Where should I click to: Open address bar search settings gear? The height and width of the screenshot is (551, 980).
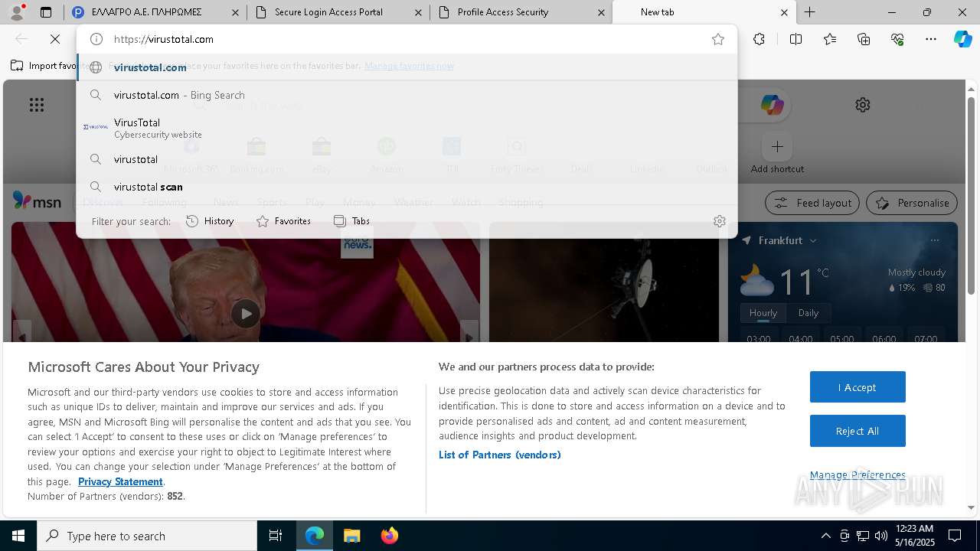point(719,221)
